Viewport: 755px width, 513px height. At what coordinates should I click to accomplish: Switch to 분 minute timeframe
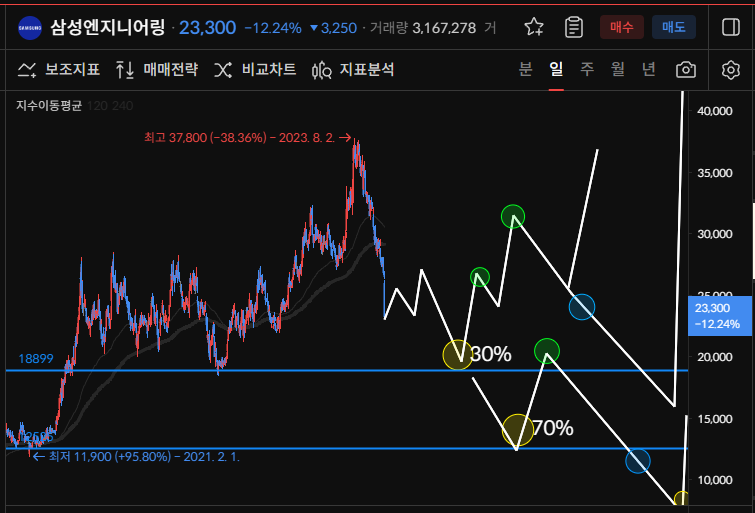[525, 69]
